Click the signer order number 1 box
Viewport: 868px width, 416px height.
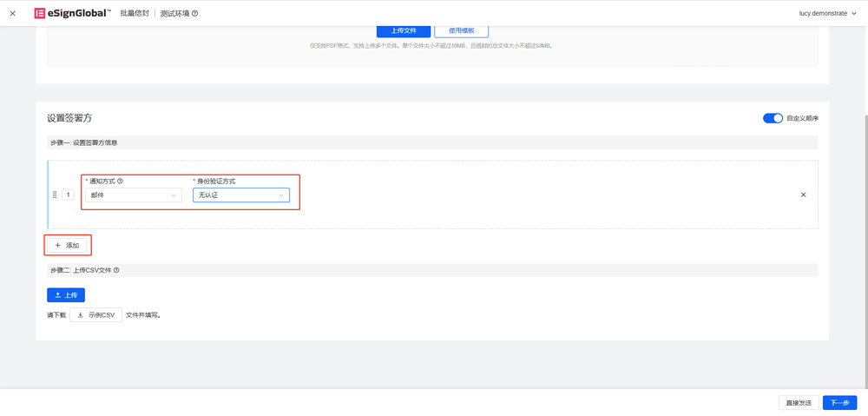68,195
